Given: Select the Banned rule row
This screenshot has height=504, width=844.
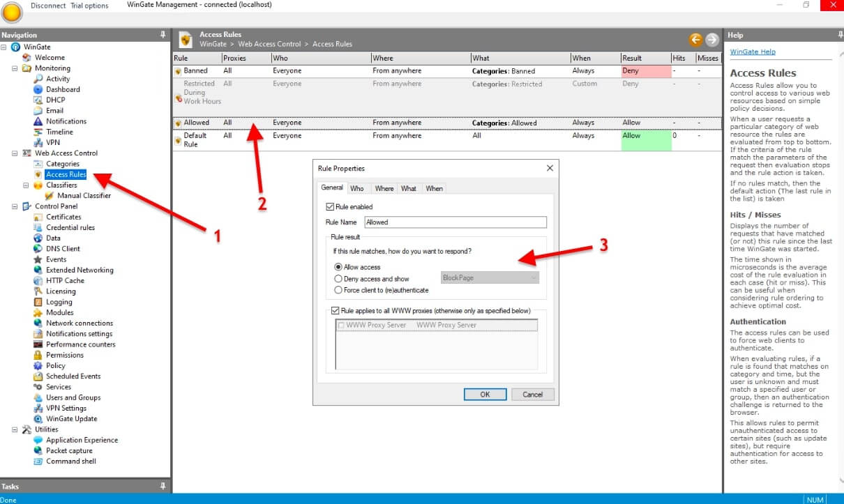Looking at the screenshot, I should 446,71.
